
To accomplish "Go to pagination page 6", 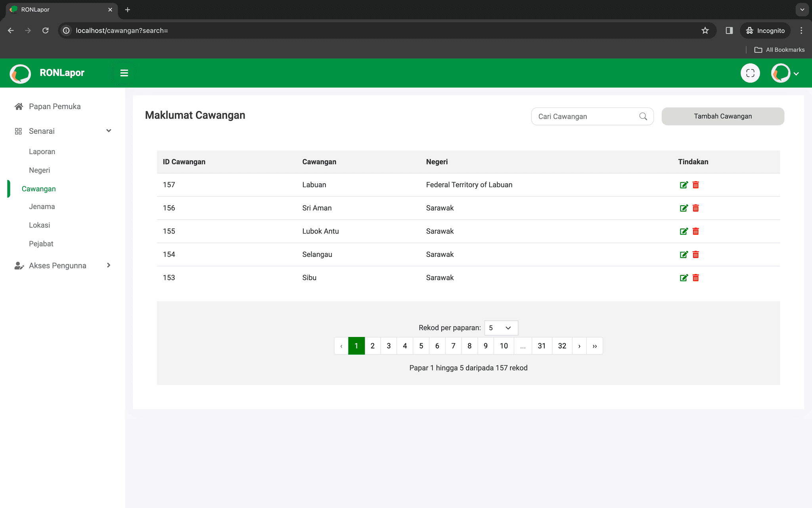I will [437, 346].
